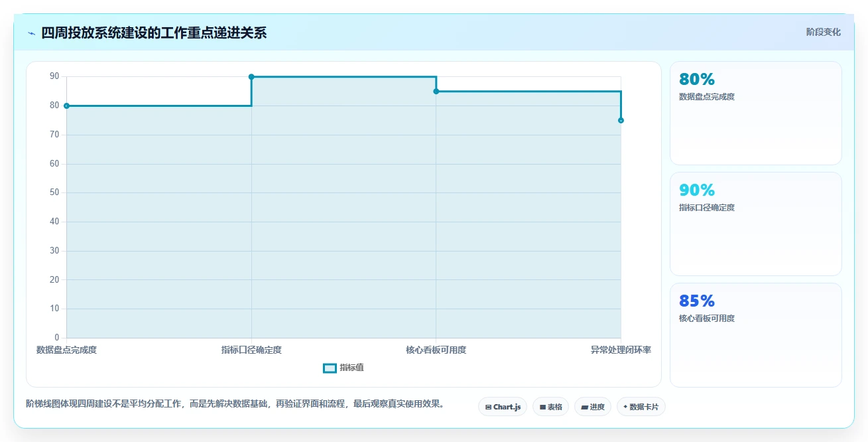Viewport: 868px width, 442px height.
Task: Select the 指标口径确定度 data point at 90
Action: pos(251,77)
